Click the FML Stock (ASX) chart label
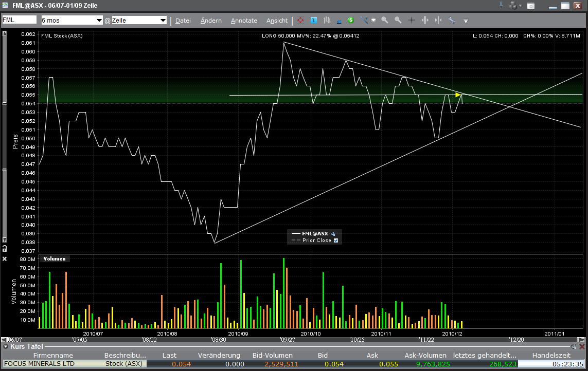 point(62,35)
